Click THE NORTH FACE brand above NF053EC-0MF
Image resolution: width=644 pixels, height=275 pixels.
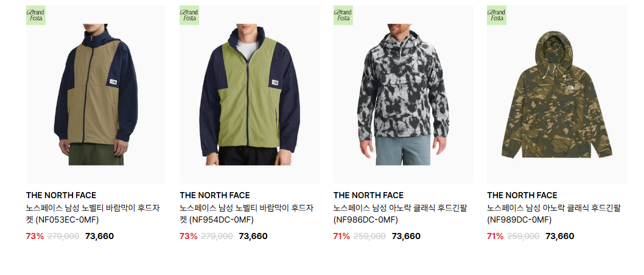(x=61, y=195)
